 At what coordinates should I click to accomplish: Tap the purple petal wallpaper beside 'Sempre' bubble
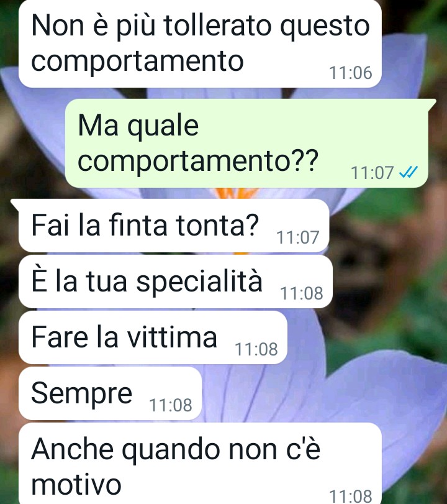pyautogui.click(x=263, y=394)
